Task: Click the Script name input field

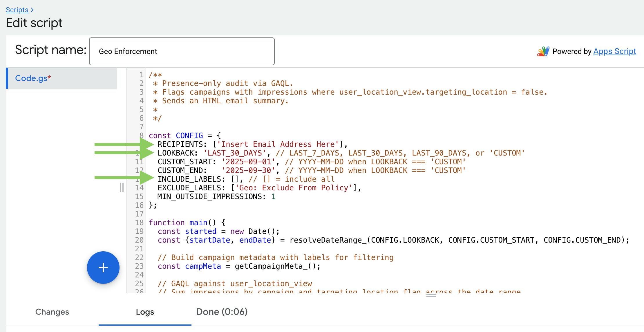Action: [x=182, y=51]
